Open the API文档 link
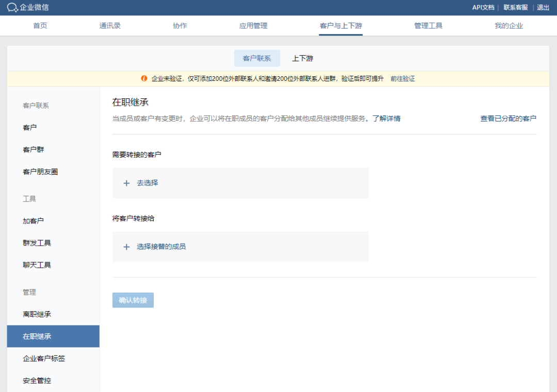This screenshot has width=557, height=392. click(x=483, y=7)
